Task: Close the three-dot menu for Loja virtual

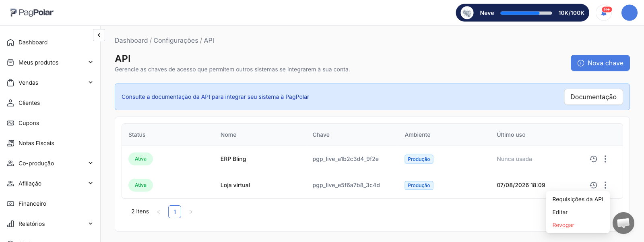Action: (605, 185)
